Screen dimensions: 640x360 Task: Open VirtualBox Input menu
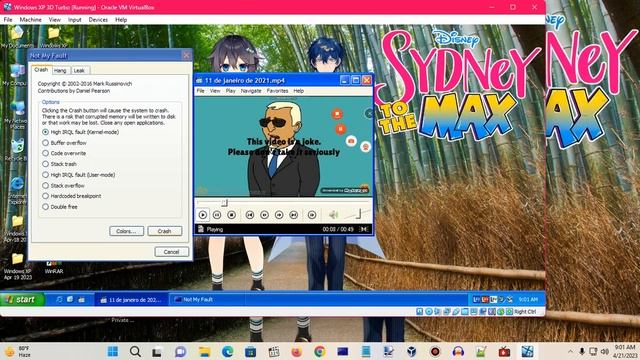point(75,20)
